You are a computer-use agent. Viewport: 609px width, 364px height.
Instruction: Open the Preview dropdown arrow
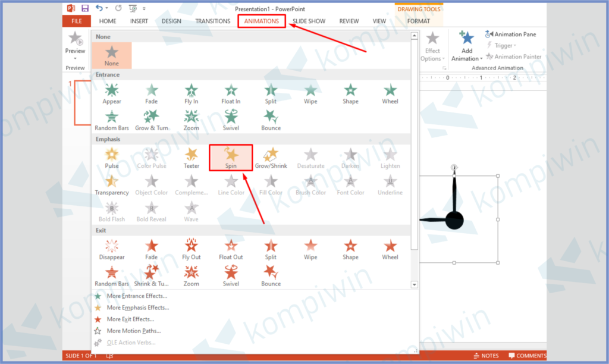(x=75, y=58)
